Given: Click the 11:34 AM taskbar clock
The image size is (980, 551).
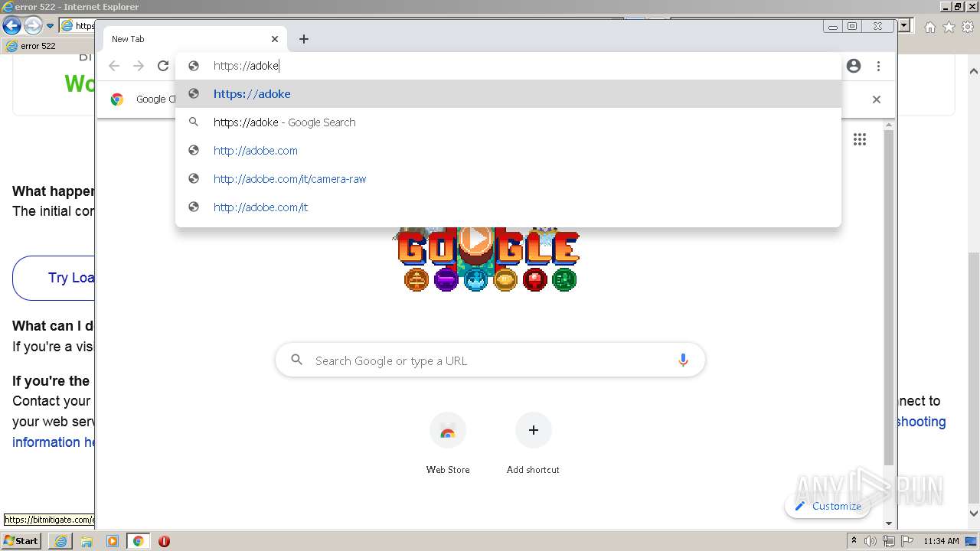Looking at the screenshot, I should point(941,541).
